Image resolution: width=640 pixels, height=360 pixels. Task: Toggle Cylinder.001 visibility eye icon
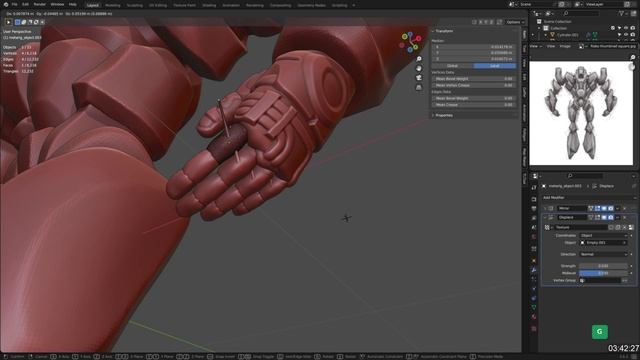pos(626,35)
